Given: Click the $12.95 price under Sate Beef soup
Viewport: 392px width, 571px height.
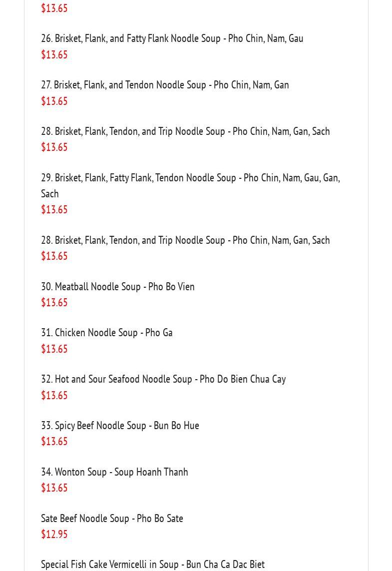Looking at the screenshot, I should (54, 534).
